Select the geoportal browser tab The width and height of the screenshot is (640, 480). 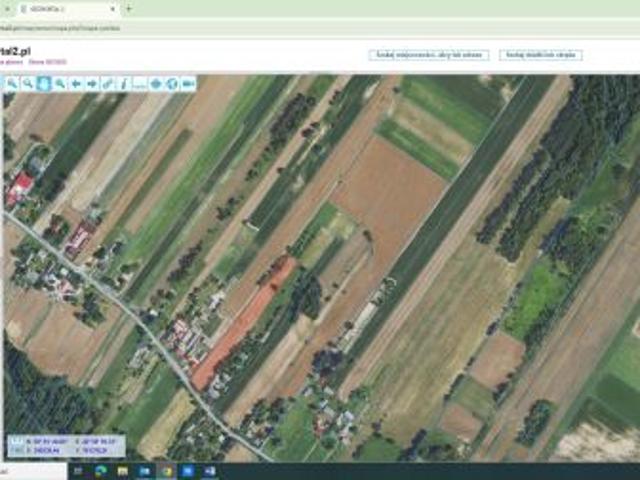(68, 9)
